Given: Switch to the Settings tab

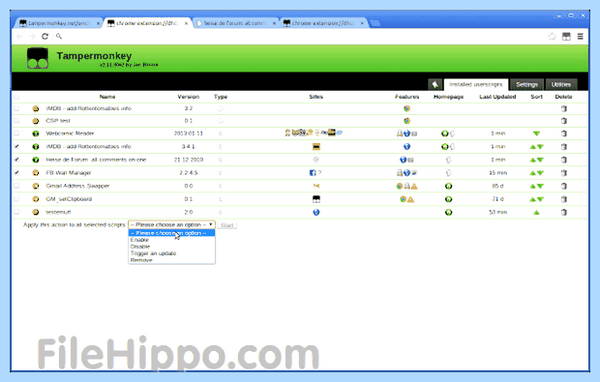Looking at the screenshot, I should point(527,85).
